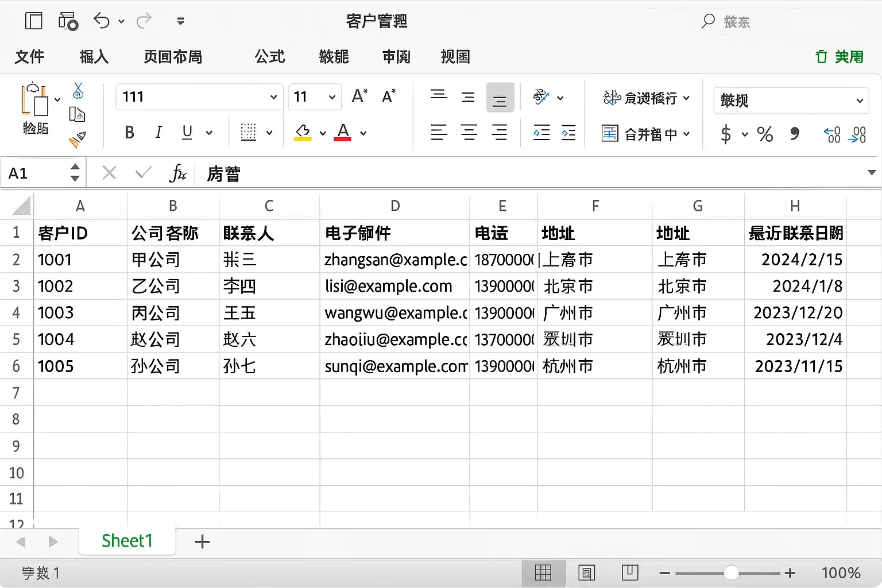Viewport: 882px width, 588px height.
Task: Click the percent style icon
Action: [x=764, y=134]
